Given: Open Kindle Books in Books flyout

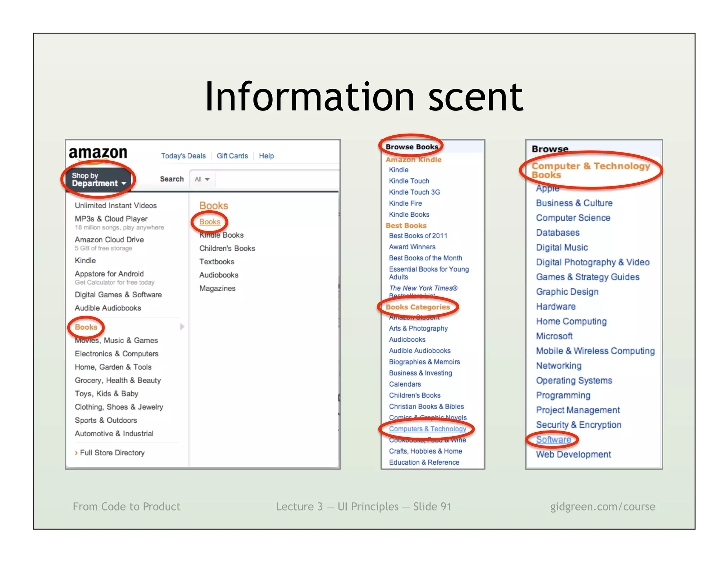Looking at the screenshot, I should [x=221, y=235].
